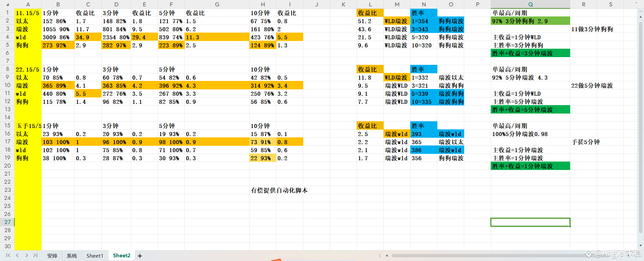Click the vertical scrollbar up arrow
Viewport: 644px width, 261px height.
[641, 16]
